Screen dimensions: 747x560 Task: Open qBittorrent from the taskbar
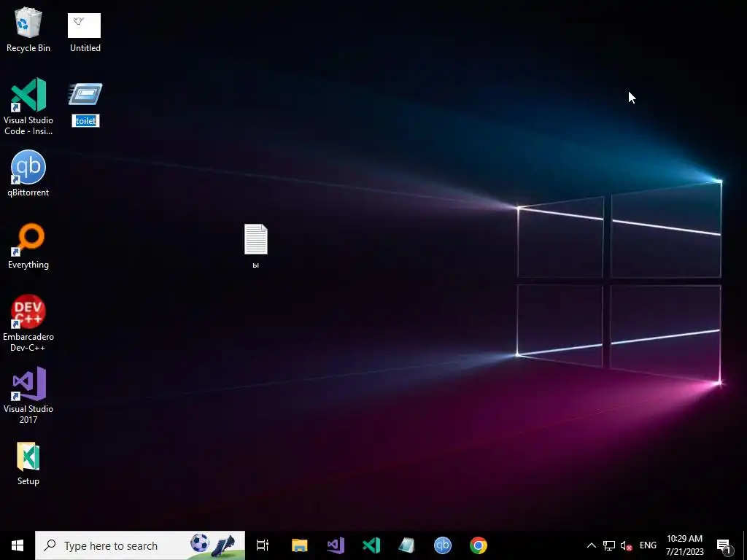(443, 545)
